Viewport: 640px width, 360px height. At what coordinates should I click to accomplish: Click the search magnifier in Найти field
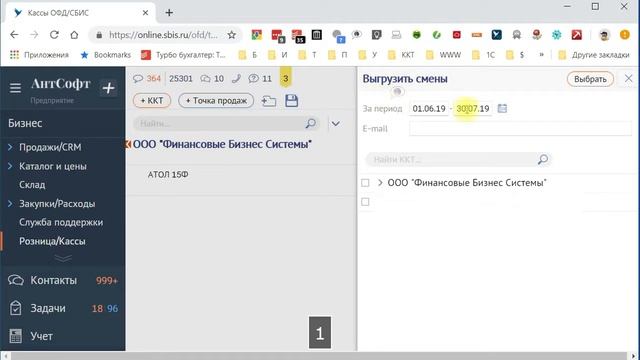pyautogui.click(x=311, y=123)
